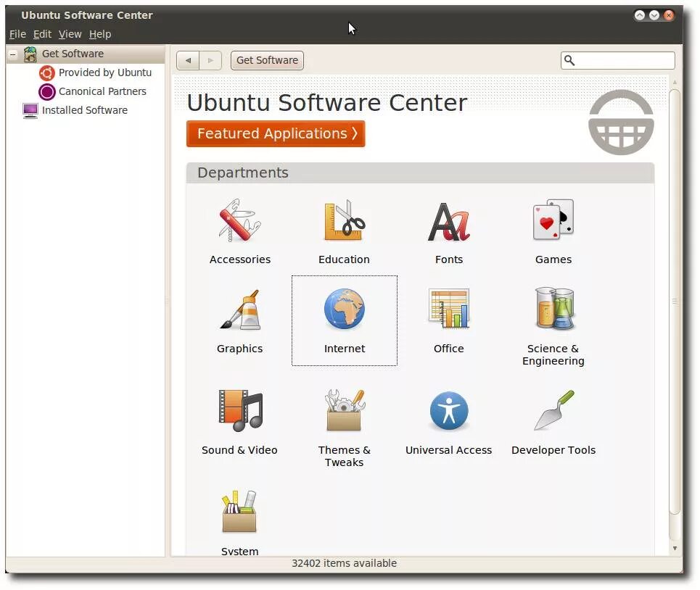This screenshot has width=700, height=590.
Task: Open the View menu
Action: tap(70, 34)
